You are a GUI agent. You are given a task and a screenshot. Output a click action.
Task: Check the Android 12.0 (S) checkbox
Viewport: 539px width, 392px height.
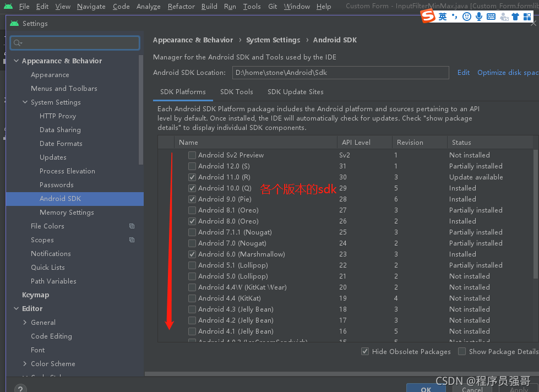click(192, 166)
